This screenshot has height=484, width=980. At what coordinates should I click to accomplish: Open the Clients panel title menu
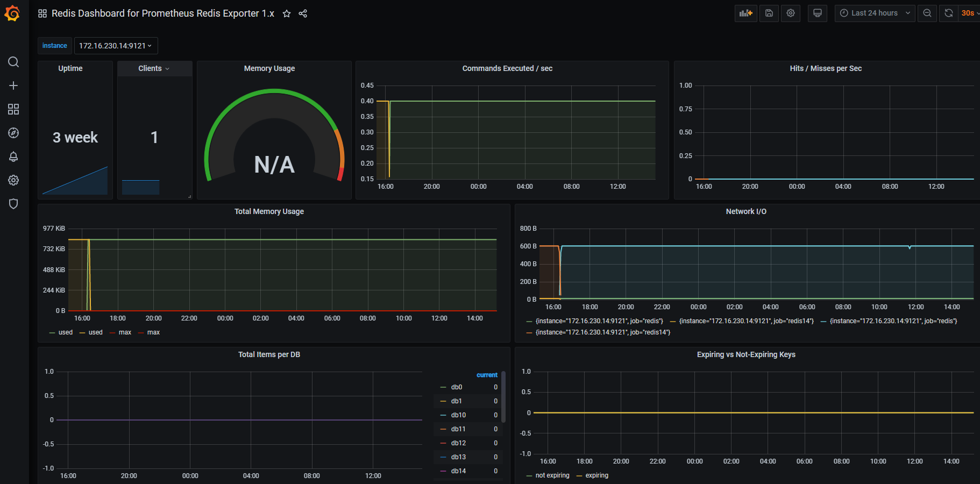154,68
